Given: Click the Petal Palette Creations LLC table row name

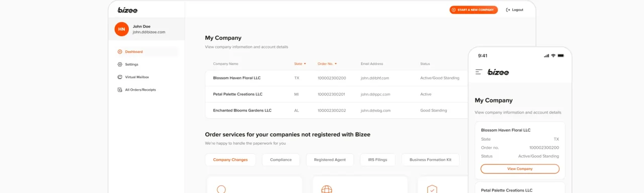Looking at the screenshot, I should [x=237, y=94].
